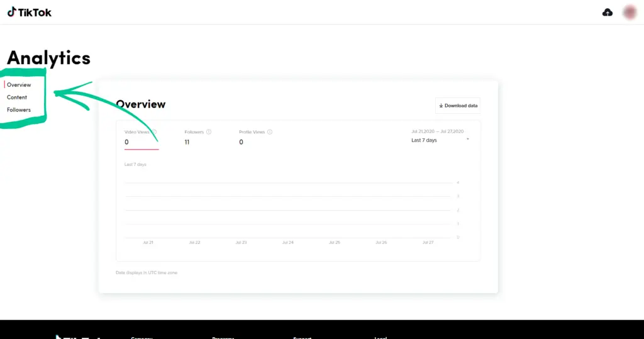
Task: Select the Followers metric with 11
Action: (x=197, y=137)
